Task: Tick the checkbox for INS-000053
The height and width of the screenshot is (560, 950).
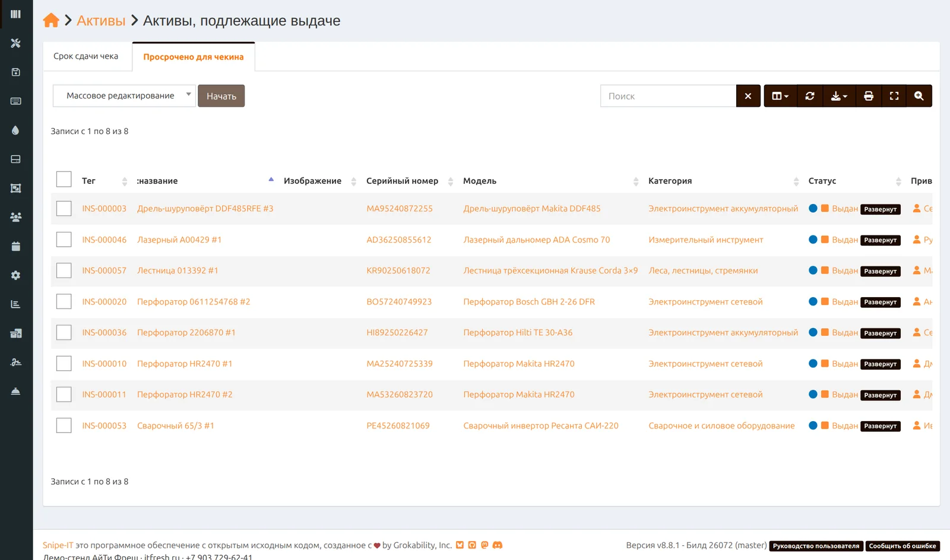Action: (x=64, y=425)
